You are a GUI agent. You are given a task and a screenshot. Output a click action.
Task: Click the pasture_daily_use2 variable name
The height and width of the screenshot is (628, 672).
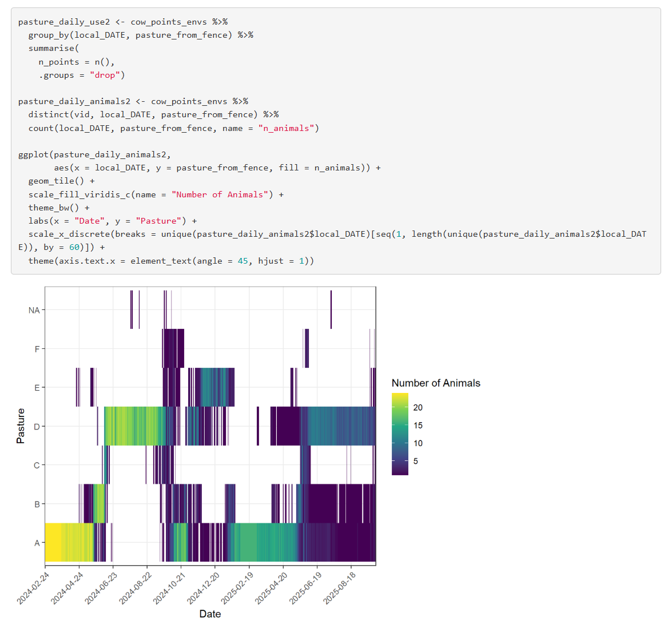pyautogui.click(x=63, y=22)
